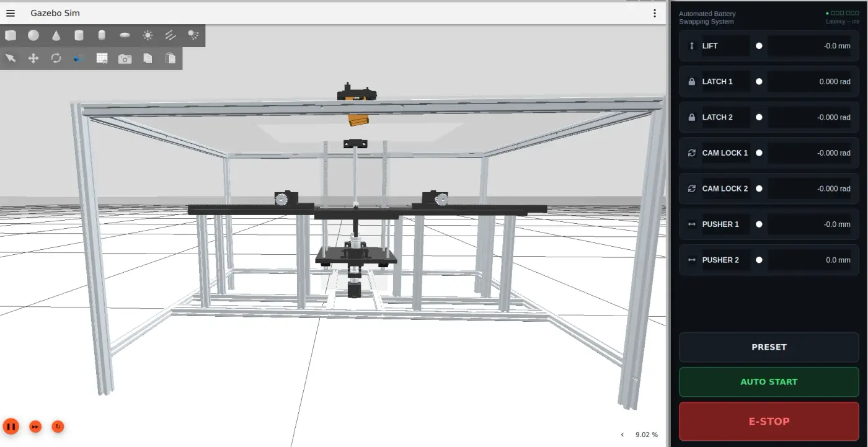Click the horizontal arrow icon beside PUSHER 2

point(692,260)
